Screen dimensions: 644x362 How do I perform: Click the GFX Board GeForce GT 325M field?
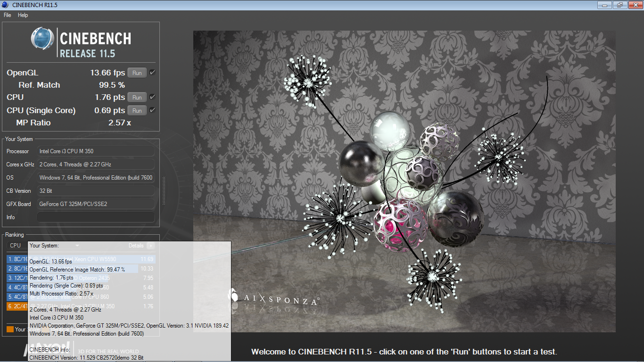[96, 204]
